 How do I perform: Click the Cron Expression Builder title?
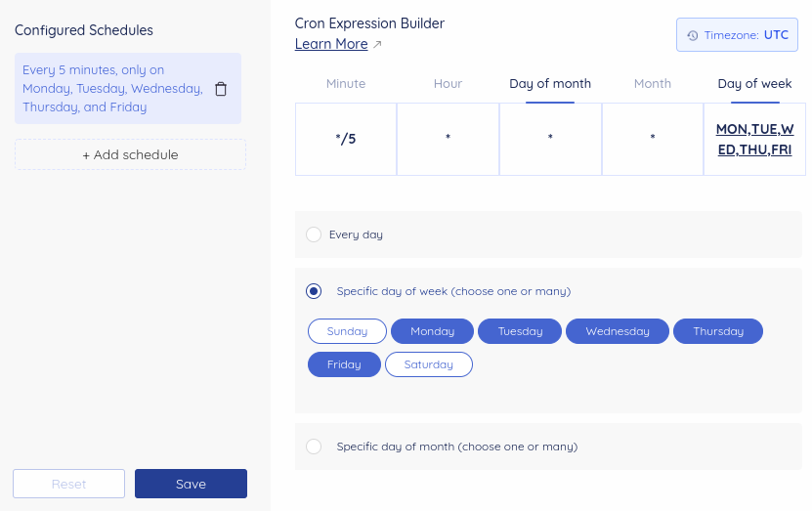point(369,23)
